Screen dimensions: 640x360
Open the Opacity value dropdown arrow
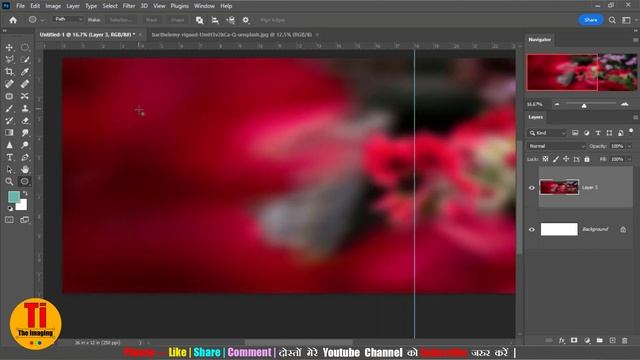[629, 146]
